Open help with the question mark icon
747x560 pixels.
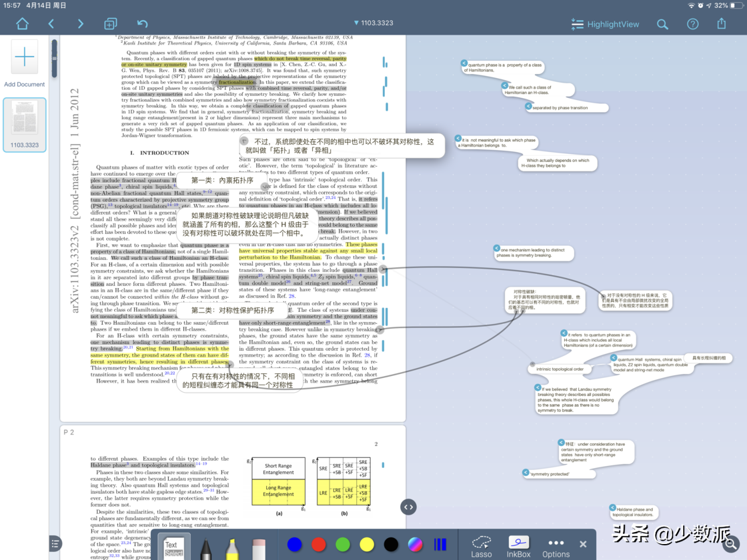coord(692,24)
